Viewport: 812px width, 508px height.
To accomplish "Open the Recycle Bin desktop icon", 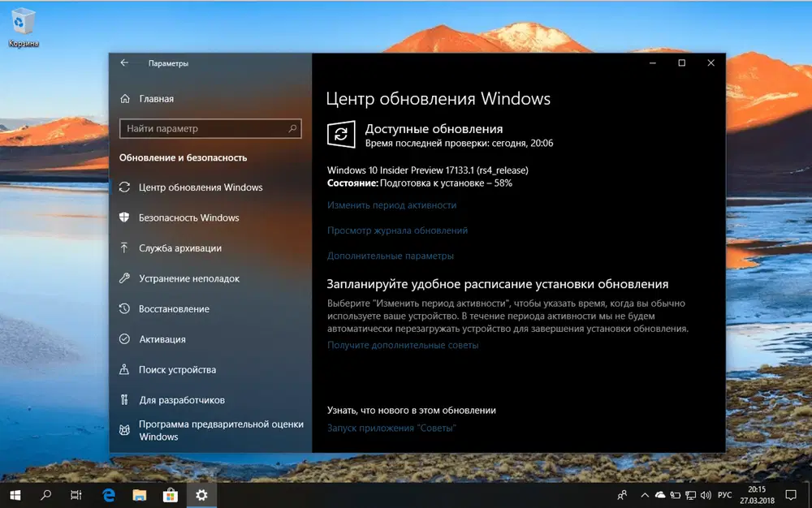I will coord(24,28).
